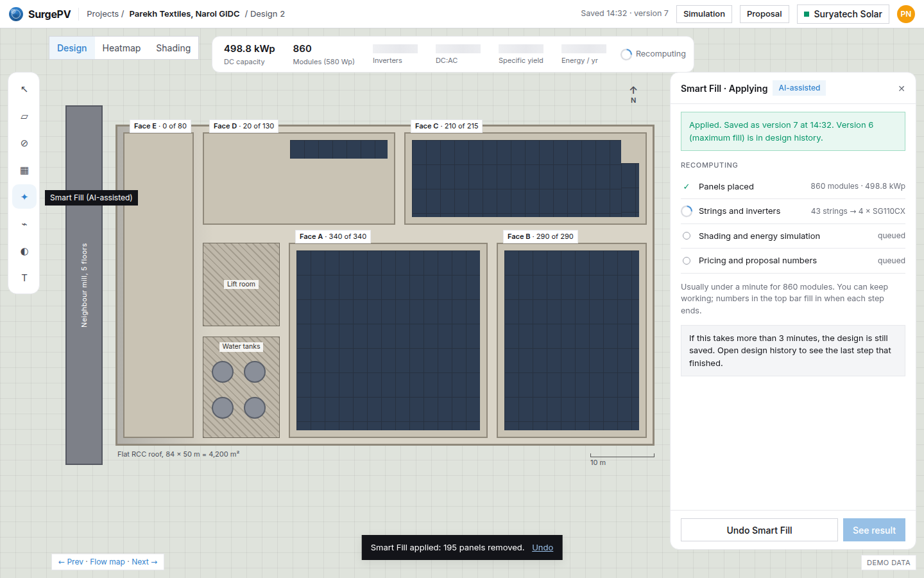Image resolution: width=924 pixels, height=578 pixels.
Task: Open Parekh Textiles, Narol GIDC breadcrumb
Action: click(x=184, y=14)
